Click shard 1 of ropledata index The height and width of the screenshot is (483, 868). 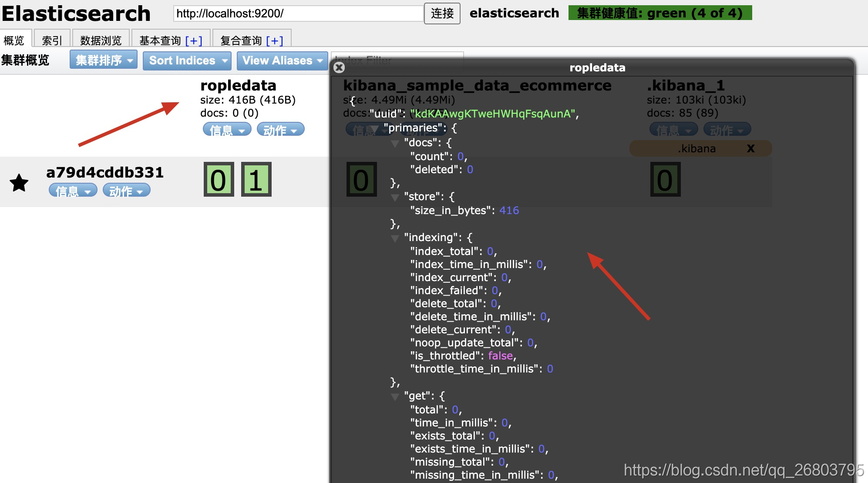pyautogui.click(x=256, y=179)
